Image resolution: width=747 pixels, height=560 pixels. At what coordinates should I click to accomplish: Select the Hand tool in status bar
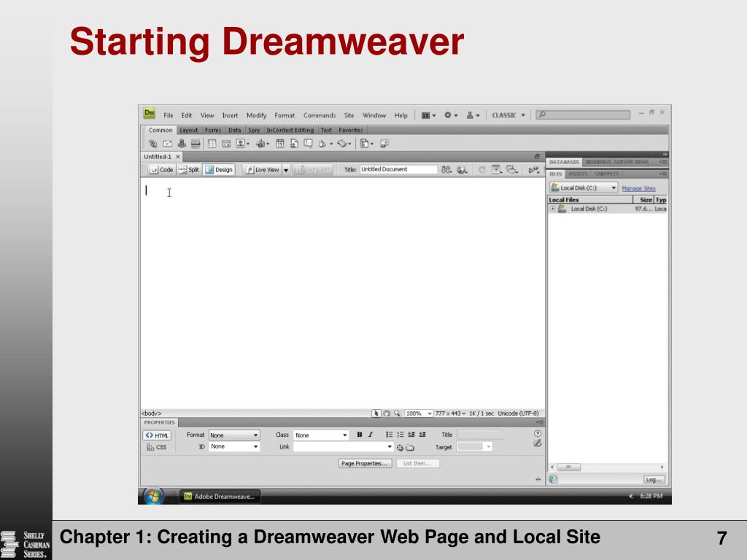(x=387, y=413)
